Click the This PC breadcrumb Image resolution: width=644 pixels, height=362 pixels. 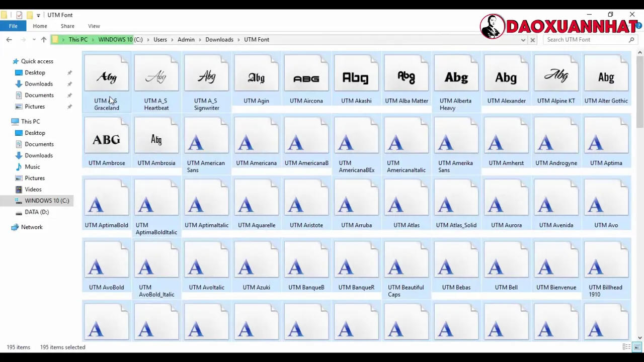(x=78, y=40)
